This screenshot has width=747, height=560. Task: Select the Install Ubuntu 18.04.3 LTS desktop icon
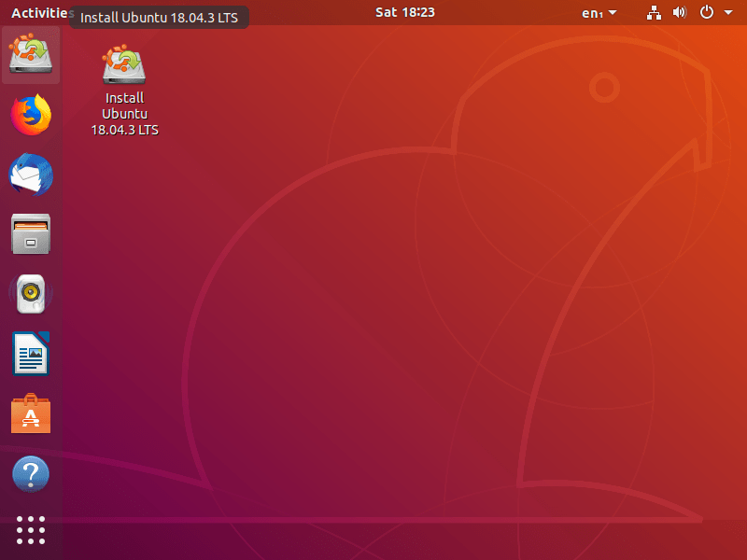pyautogui.click(x=124, y=64)
